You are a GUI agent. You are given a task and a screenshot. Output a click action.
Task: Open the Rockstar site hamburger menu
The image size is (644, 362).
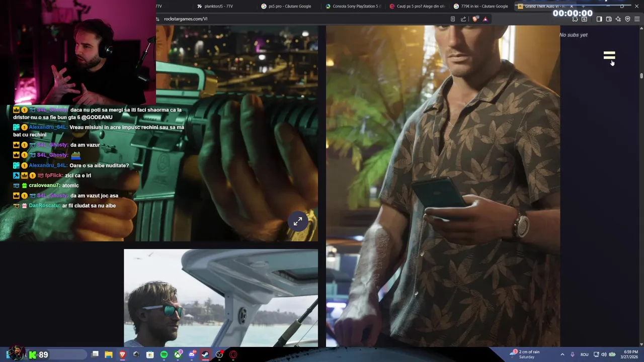[609, 56]
